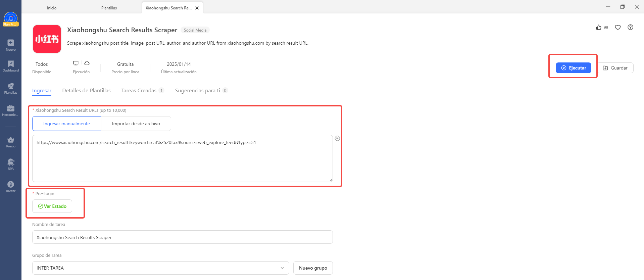Click the thumbs-up like icon
The height and width of the screenshot is (280, 644).
click(599, 27)
